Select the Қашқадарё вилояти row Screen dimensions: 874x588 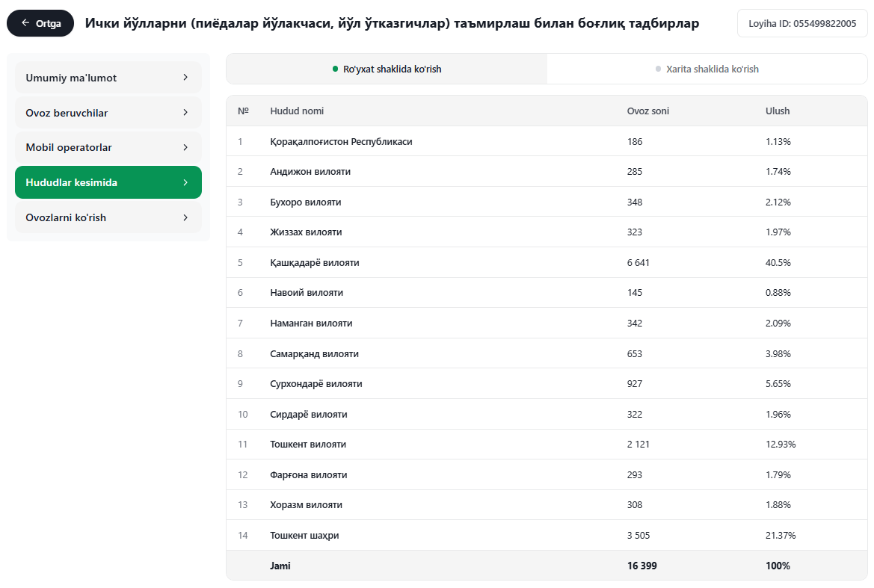pos(547,262)
